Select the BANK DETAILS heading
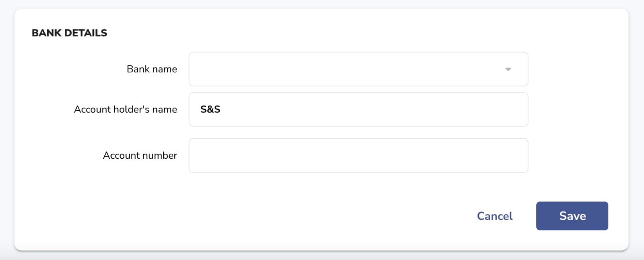Screen dimensions: 644x260 pos(70,33)
